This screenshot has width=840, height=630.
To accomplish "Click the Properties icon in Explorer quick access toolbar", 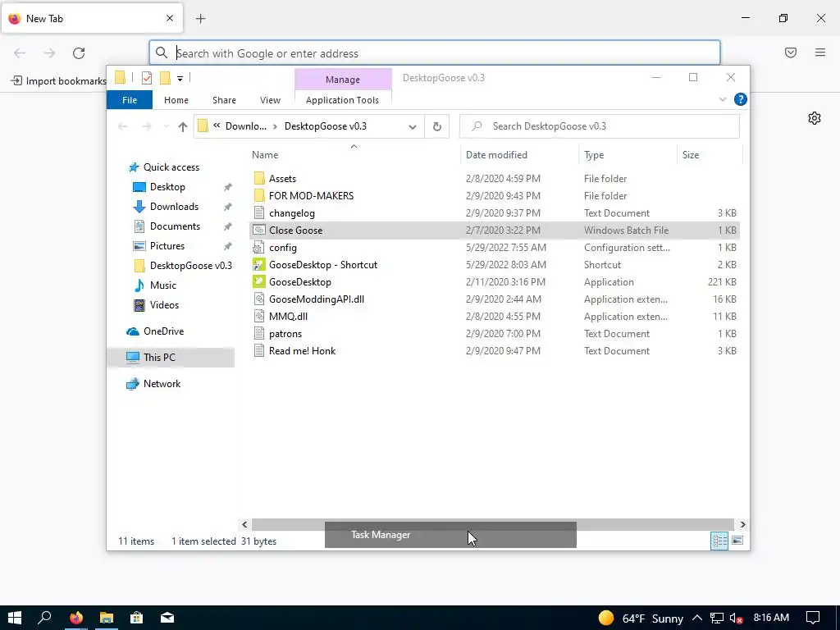I will tap(147, 78).
